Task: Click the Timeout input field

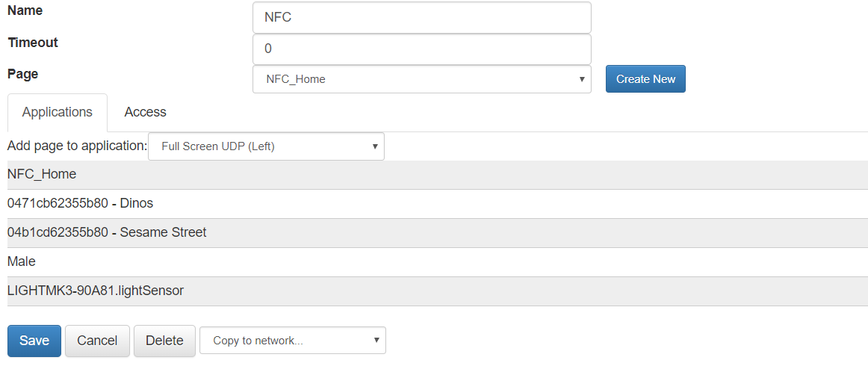Action: (421, 49)
